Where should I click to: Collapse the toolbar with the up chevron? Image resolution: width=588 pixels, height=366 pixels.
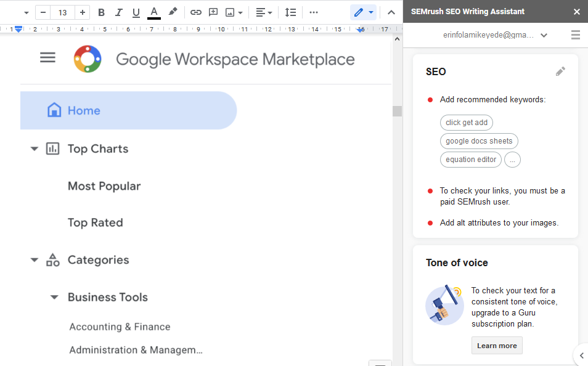[391, 12]
